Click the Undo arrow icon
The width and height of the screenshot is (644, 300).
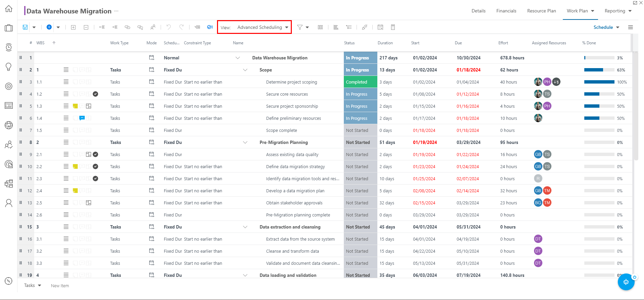click(169, 27)
